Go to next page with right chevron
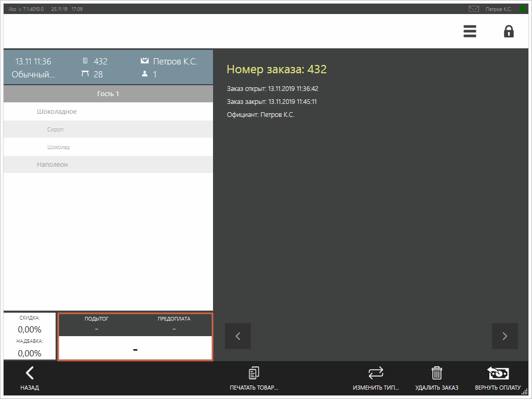Viewport: 532px width, 399px height. [x=504, y=336]
